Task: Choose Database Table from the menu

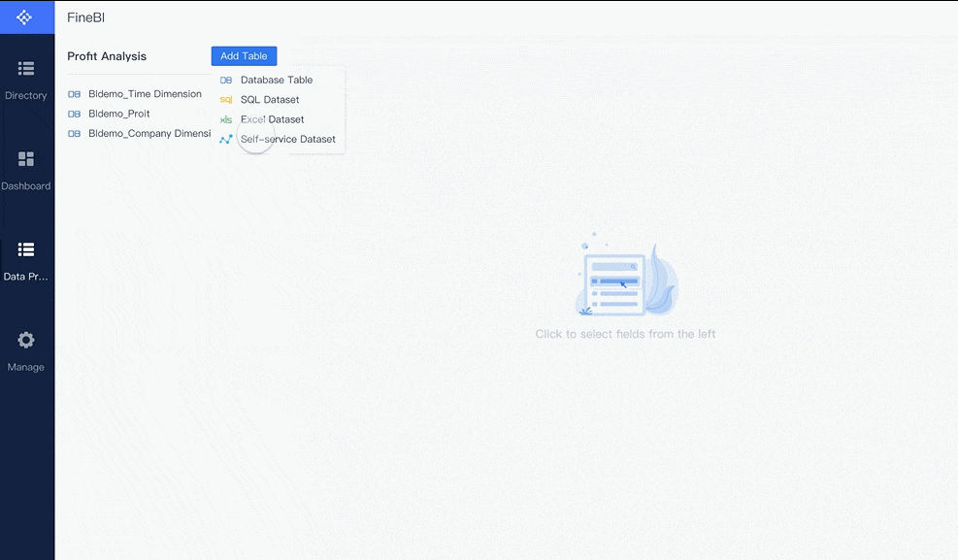Action: pos(277,79)
